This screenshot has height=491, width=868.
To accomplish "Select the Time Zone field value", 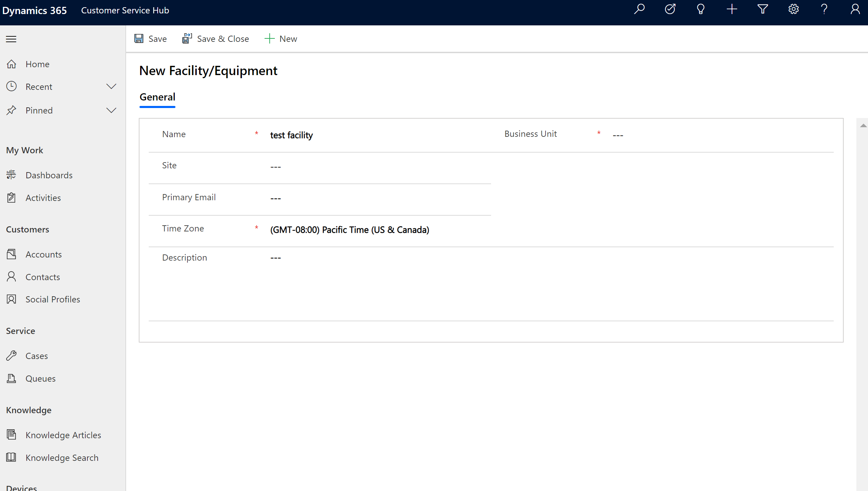I will tap(349, 230).
